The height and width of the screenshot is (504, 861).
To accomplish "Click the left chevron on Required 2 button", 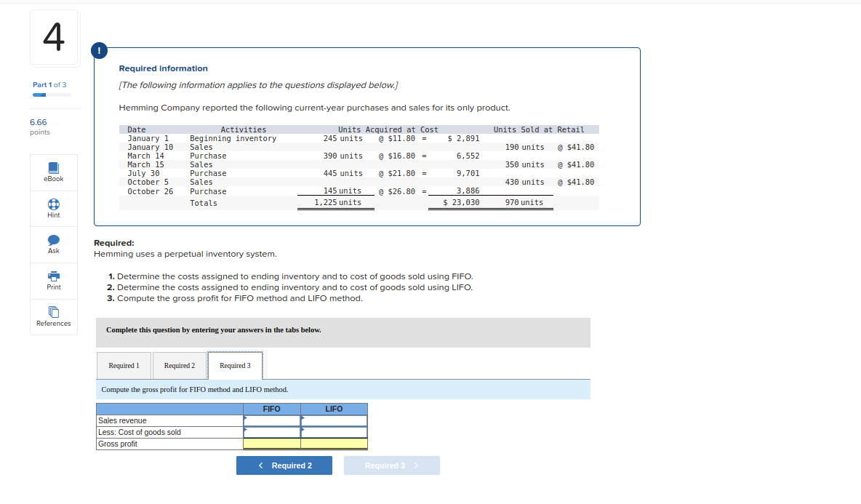I will (261, 465).
